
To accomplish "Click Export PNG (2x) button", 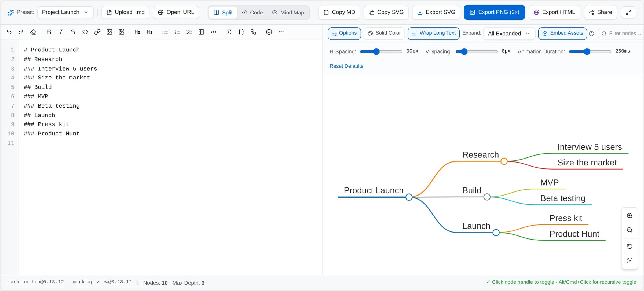I will [494, 12].
